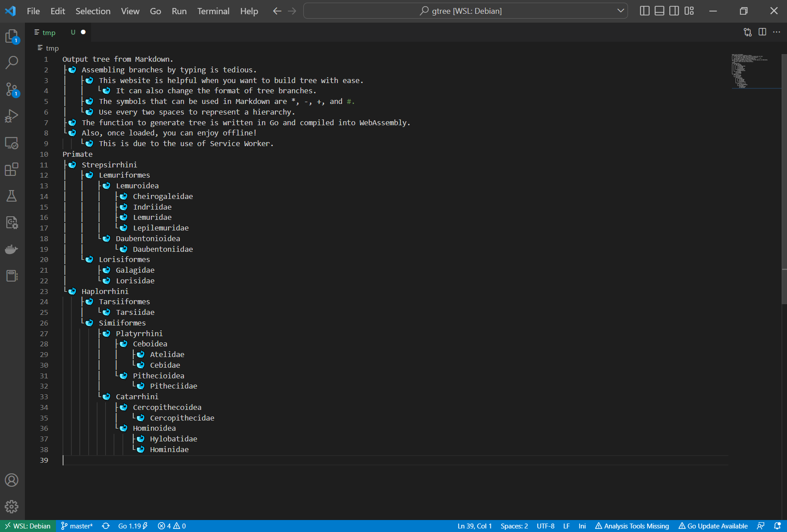Open the command center dropdown arrow
The width and height of the screenshot is (787, 532).
pyautogui.click(x=621, y=11)
